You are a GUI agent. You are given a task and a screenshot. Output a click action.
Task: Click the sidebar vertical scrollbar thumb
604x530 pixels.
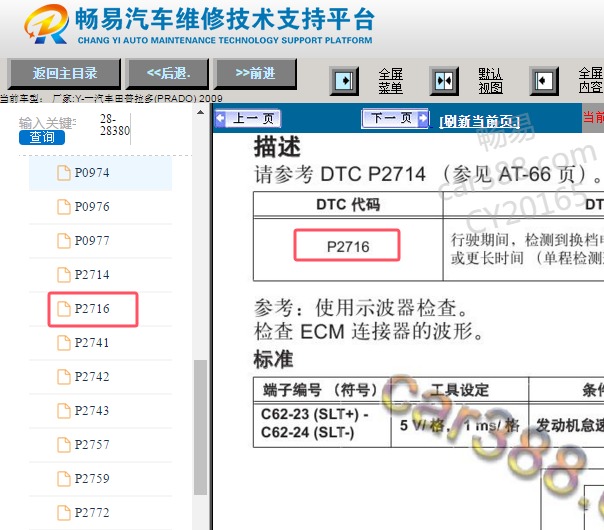tap(200, 427)
